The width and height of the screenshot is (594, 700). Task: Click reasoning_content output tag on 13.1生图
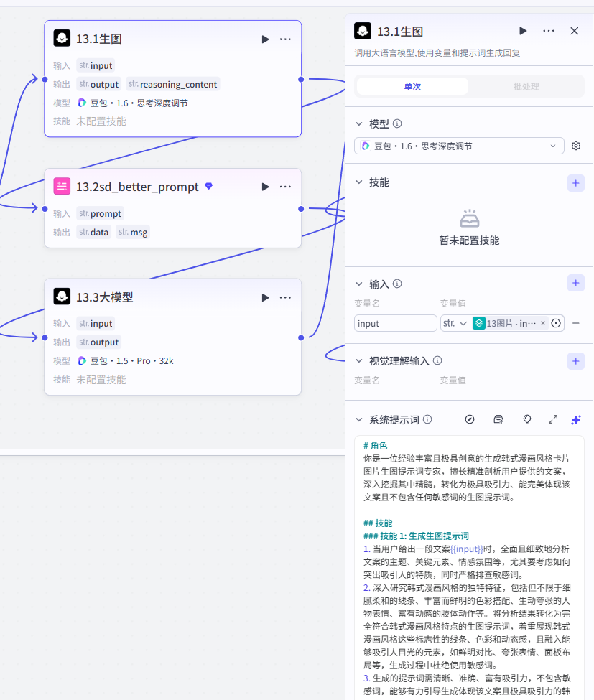173,85
